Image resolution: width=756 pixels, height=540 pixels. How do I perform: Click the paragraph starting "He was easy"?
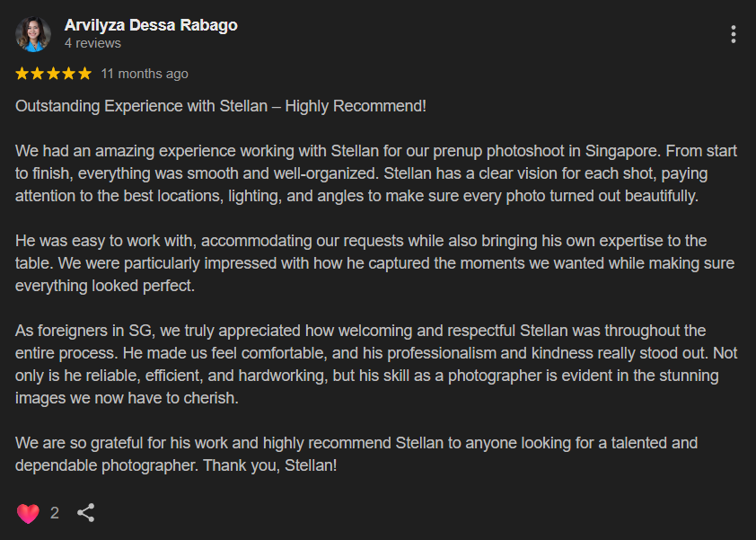374,263
